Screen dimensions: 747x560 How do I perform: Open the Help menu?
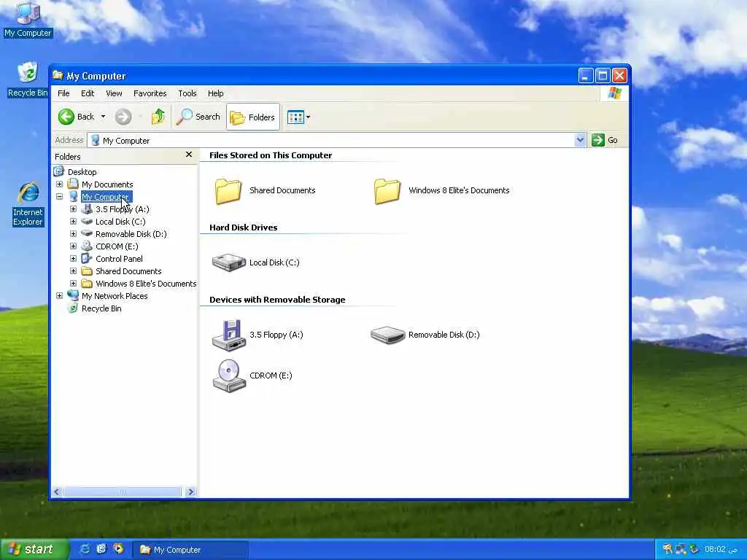coord(215,93)
